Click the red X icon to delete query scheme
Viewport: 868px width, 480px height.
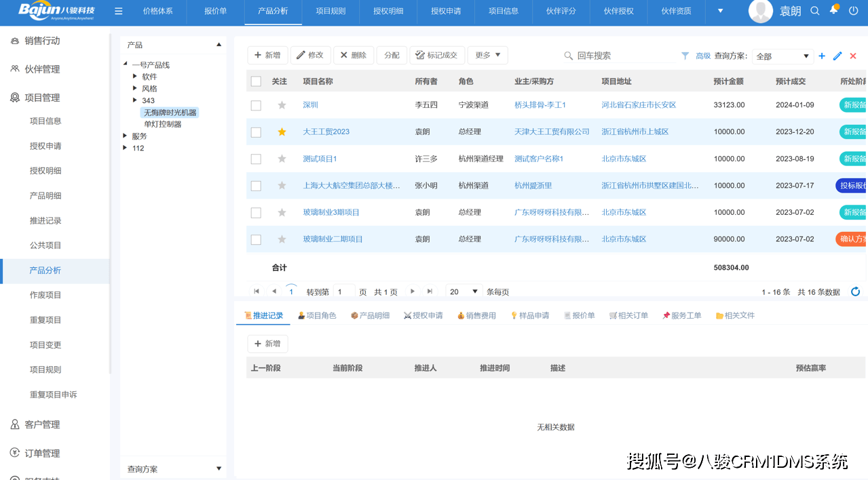[853, 56]
